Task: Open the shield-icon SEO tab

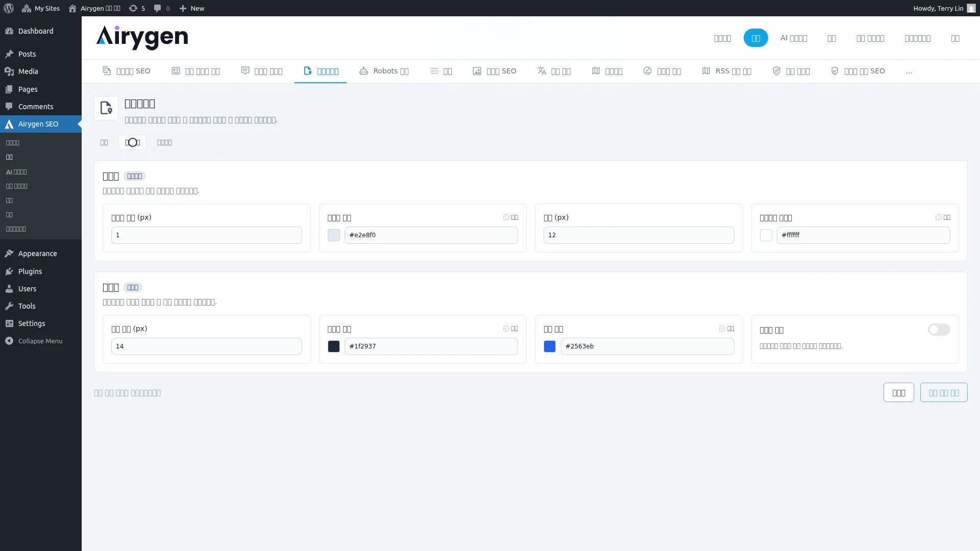Action: (x=857, y=71)
